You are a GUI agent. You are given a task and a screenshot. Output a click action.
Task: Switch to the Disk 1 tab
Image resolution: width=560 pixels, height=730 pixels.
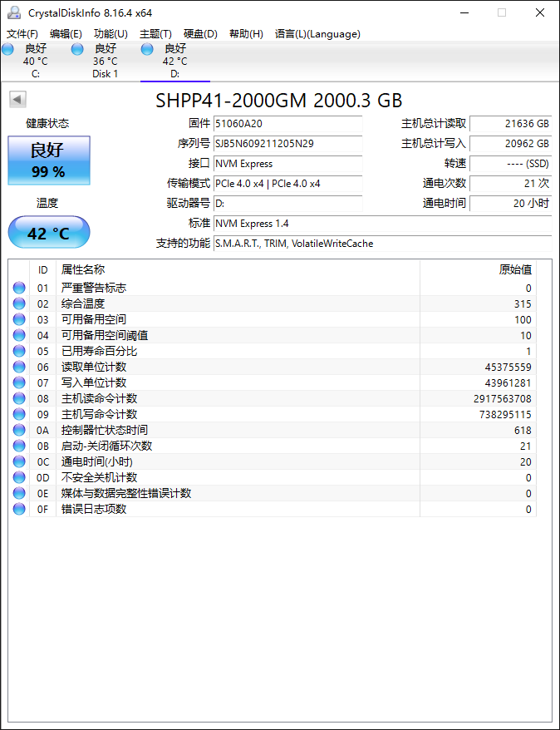pyautogui.click(x=106, y=61)
